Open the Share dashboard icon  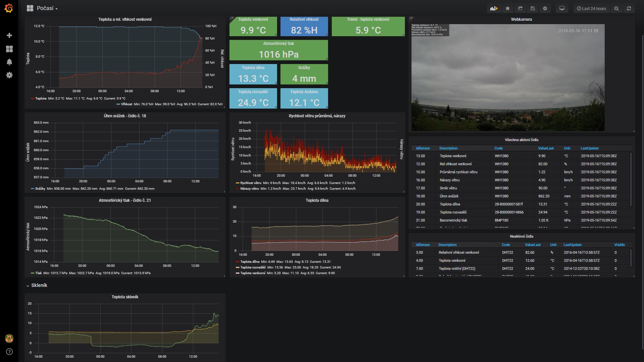pos(520,8)
